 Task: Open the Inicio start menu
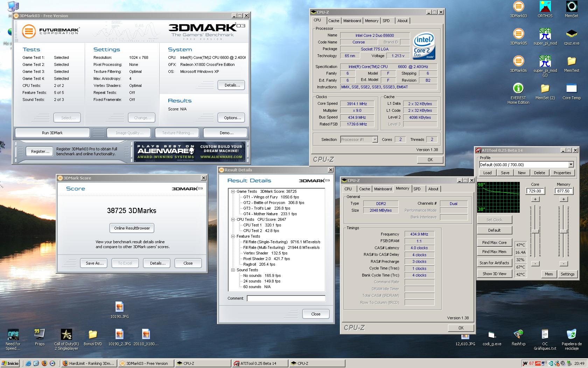coord(10,363)
